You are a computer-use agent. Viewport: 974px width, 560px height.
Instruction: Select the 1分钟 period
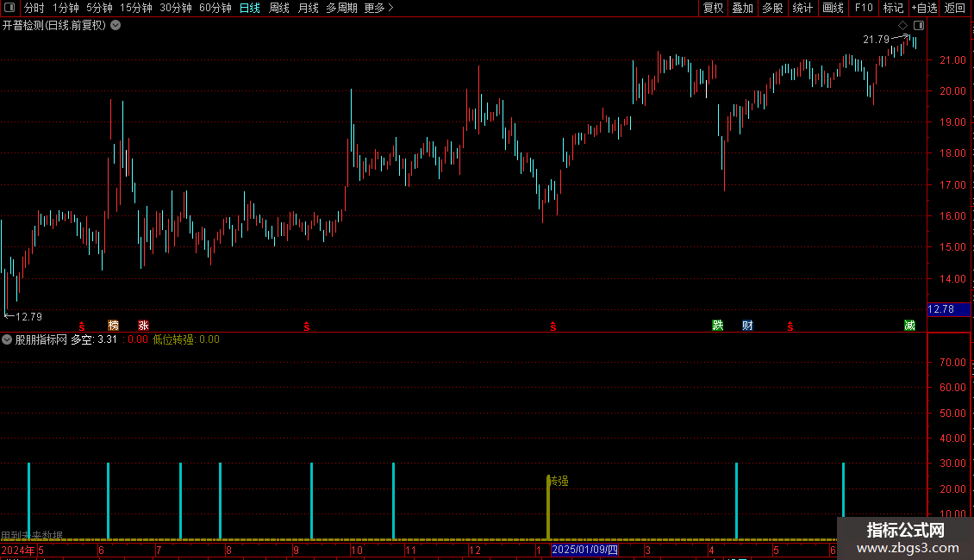(66, 8)
